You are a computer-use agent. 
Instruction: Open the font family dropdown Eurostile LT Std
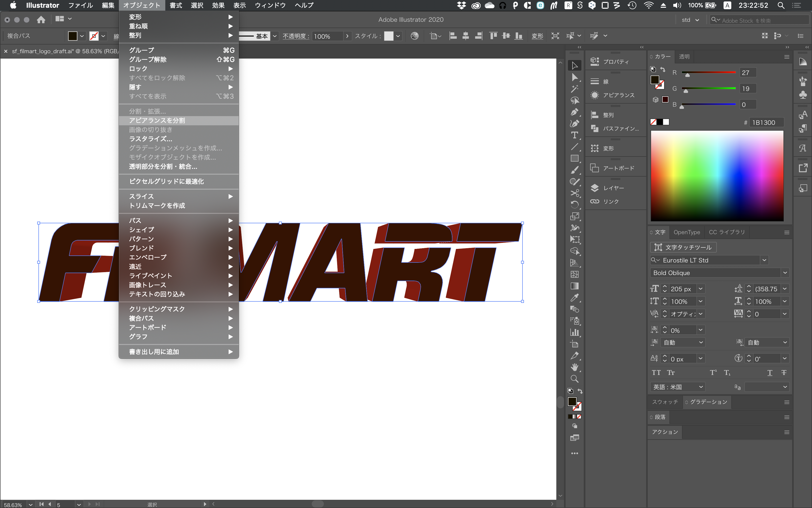click(764, 260)
